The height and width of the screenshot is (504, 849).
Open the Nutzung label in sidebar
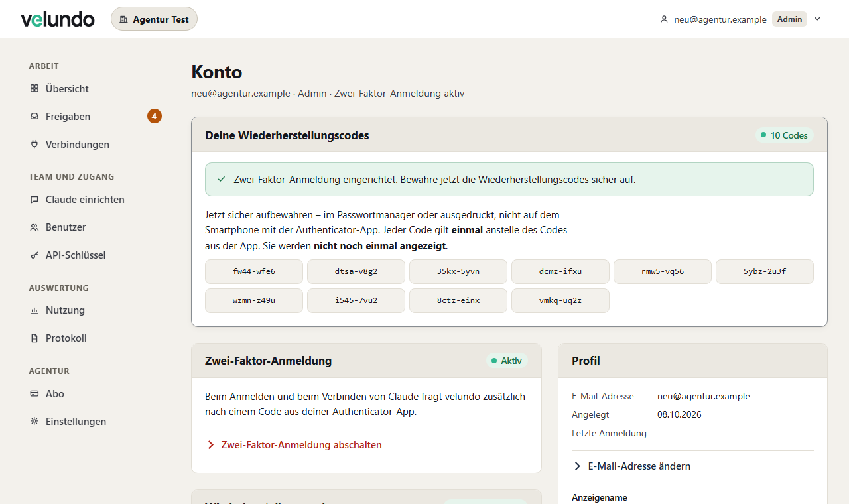click(65, 310)
